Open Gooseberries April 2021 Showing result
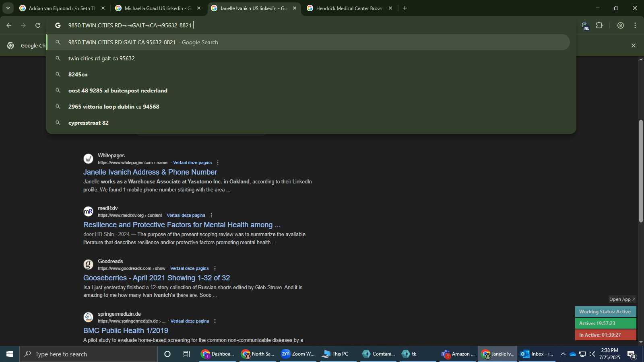The height and width of the screenshot is (362, 644). [x=157, y=278]
